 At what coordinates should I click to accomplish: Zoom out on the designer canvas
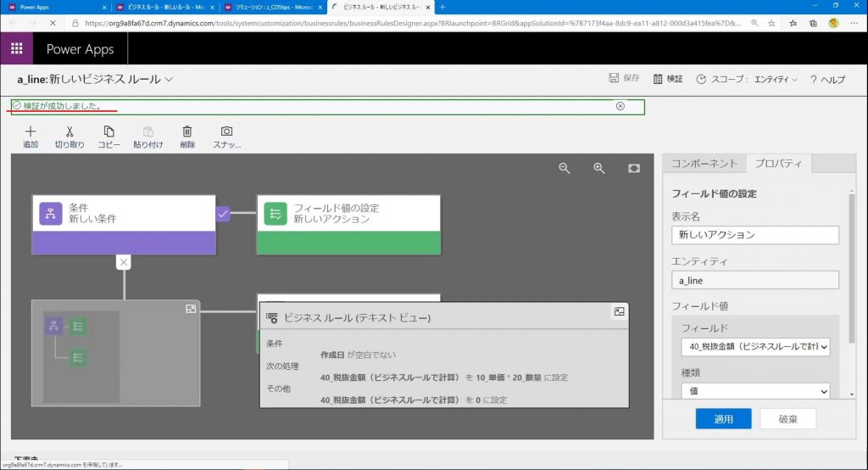(564, 168)
